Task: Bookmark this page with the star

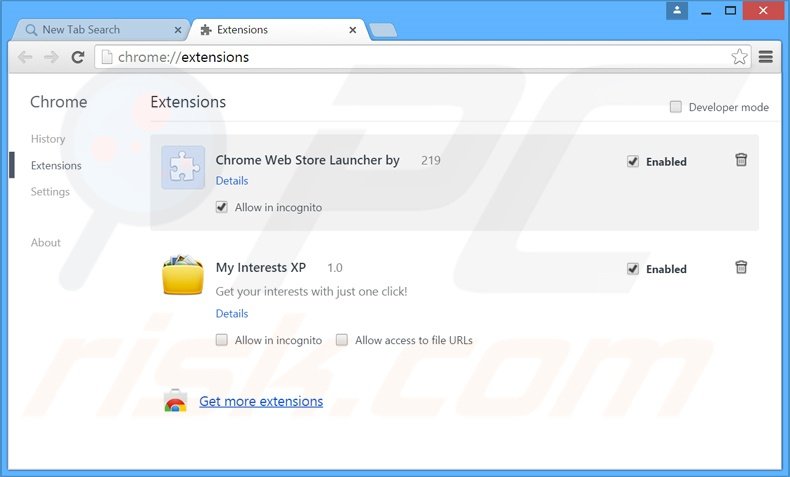Action: tap(739, 57)
